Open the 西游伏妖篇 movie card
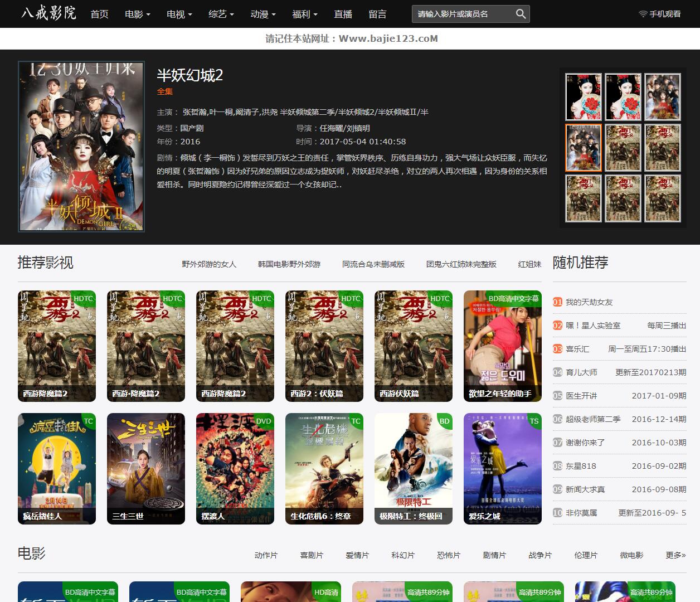Viewport: 700px width, 602px height. pyautogui.click(x=414, y=346)
